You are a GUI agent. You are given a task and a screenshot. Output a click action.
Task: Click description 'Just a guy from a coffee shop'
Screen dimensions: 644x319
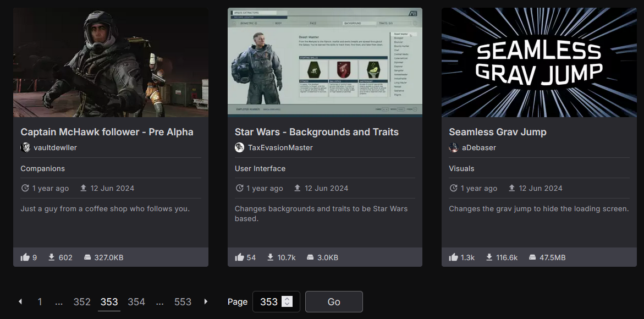pyautogui.click(x=105, y=208)
